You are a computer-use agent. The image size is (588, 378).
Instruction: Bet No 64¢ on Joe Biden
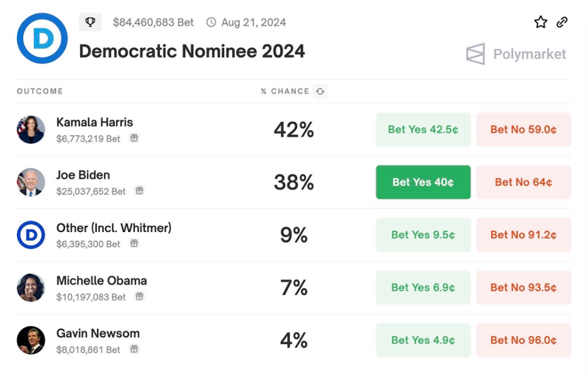tap(524, 182)
